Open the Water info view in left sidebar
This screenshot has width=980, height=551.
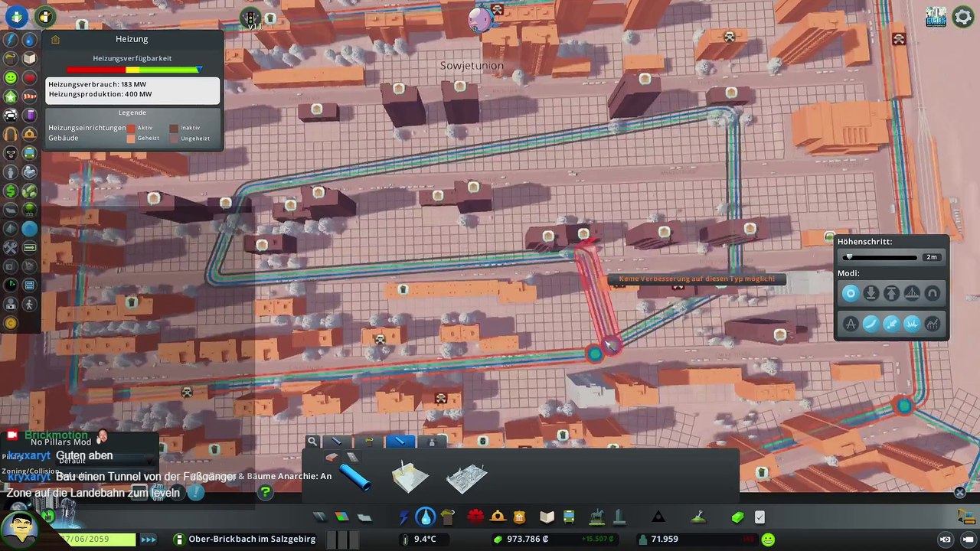[29, 40]
